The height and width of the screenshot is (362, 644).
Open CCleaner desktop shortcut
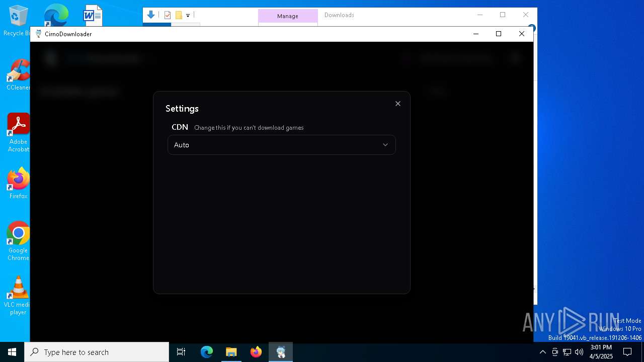pyautogui.click(x=18, y=75)
